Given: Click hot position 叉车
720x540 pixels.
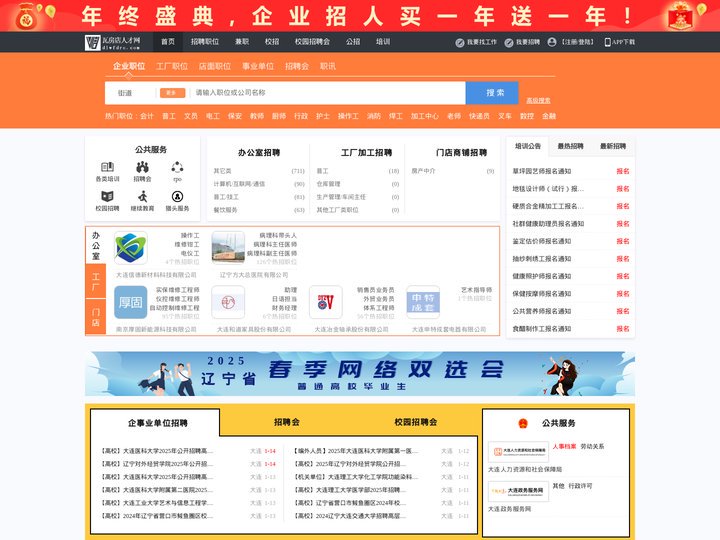Looking at the screenshot, I should coord(505,116).
